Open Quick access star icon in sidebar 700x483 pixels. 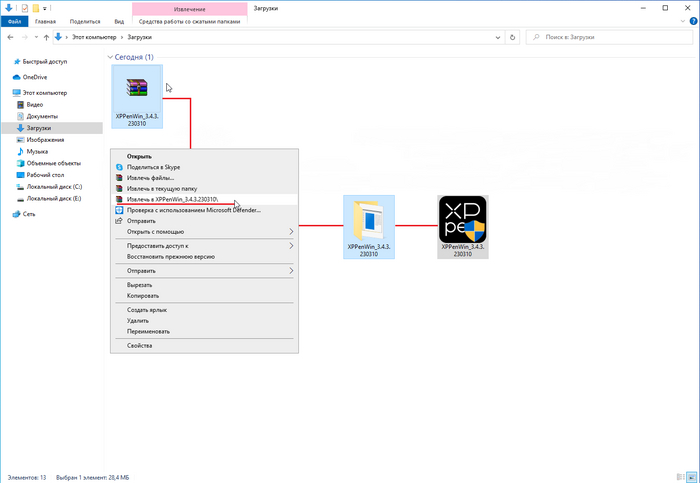17,62
